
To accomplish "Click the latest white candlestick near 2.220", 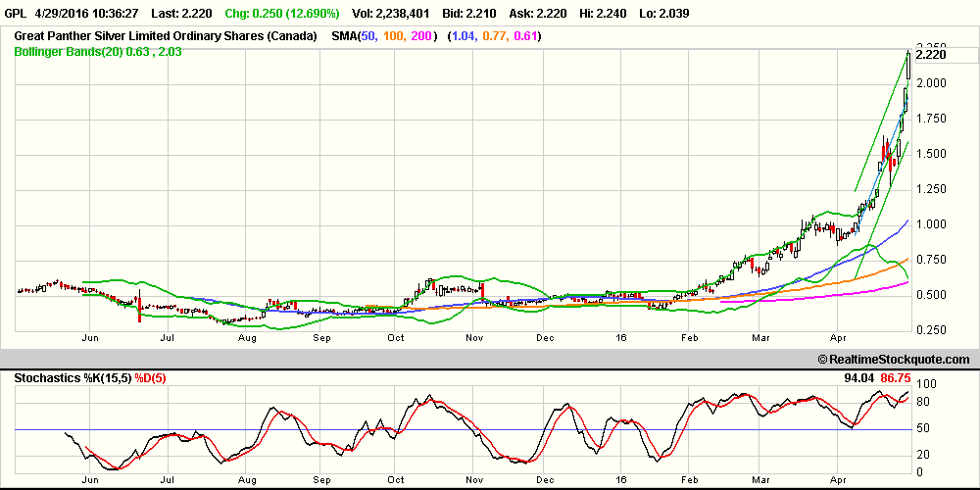I will coord(908,65).
